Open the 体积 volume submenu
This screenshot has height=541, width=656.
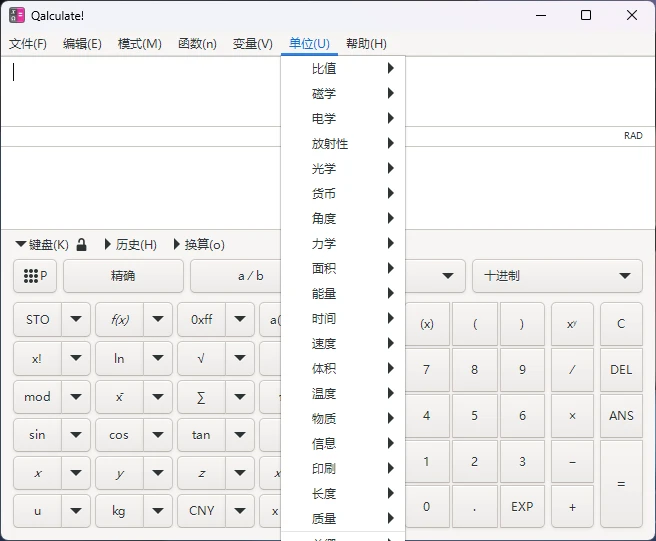pos(343,368)
